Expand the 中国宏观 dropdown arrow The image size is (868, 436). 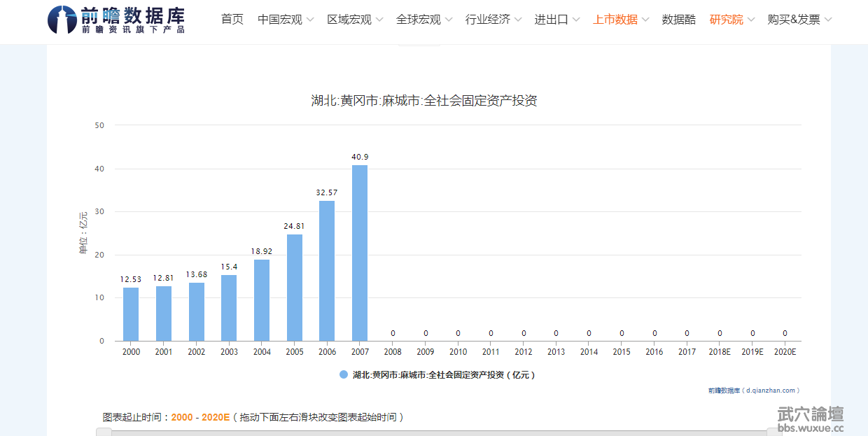coord(310,20)
